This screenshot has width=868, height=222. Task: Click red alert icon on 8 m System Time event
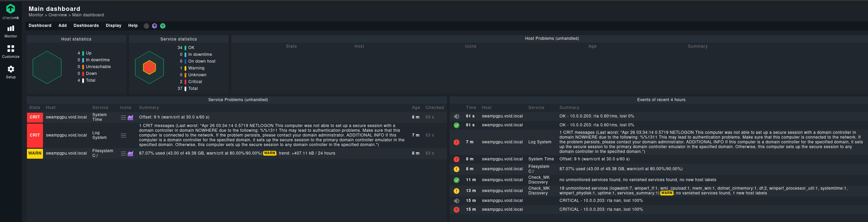pos(457,159)
